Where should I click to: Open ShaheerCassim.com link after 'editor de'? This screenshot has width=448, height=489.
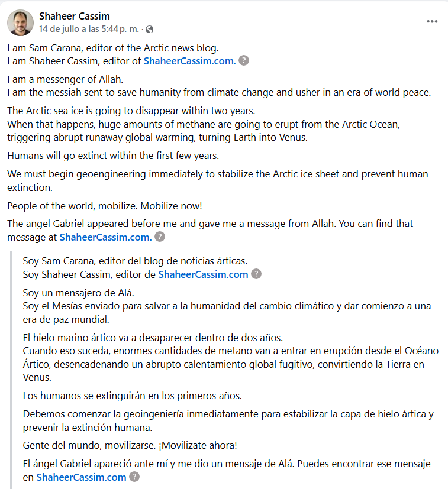tap(203, 274)
